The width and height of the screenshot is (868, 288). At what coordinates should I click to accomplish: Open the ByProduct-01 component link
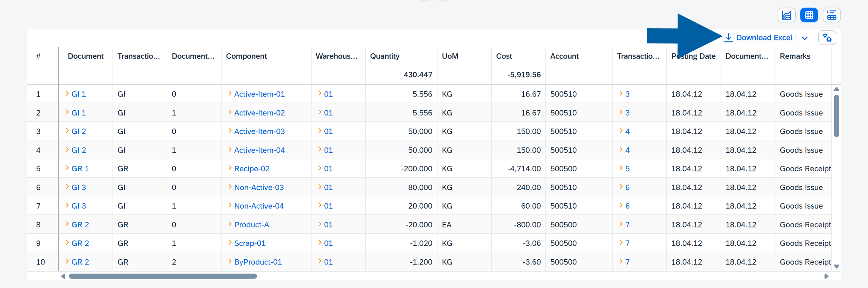pyautogui.click(x=258, y=262)
